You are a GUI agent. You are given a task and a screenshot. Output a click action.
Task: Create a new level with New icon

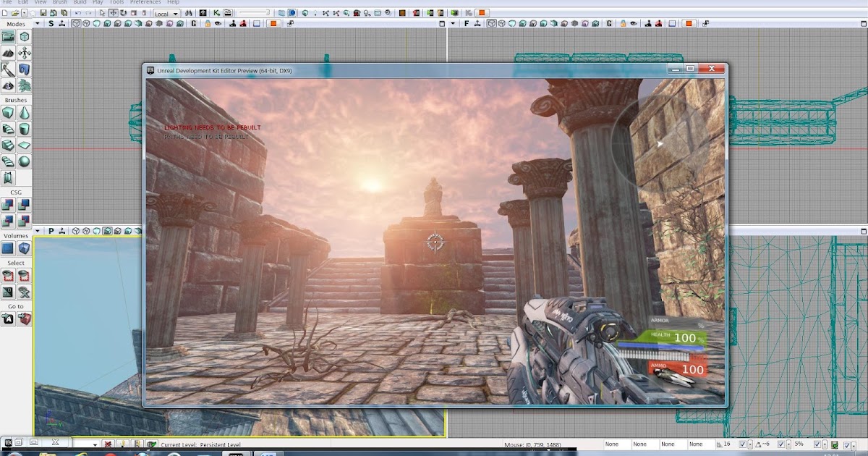coord(5,13)
